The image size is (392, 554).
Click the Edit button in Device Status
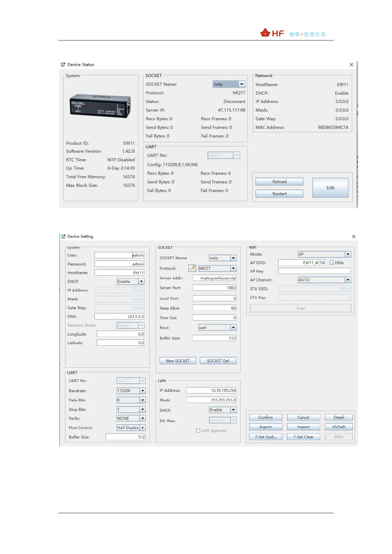click(330, 188)
